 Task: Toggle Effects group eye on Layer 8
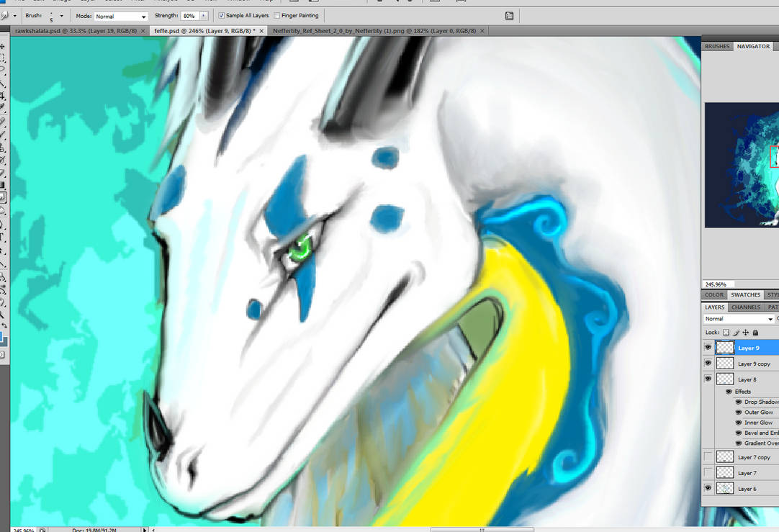[x=729, y=392]
